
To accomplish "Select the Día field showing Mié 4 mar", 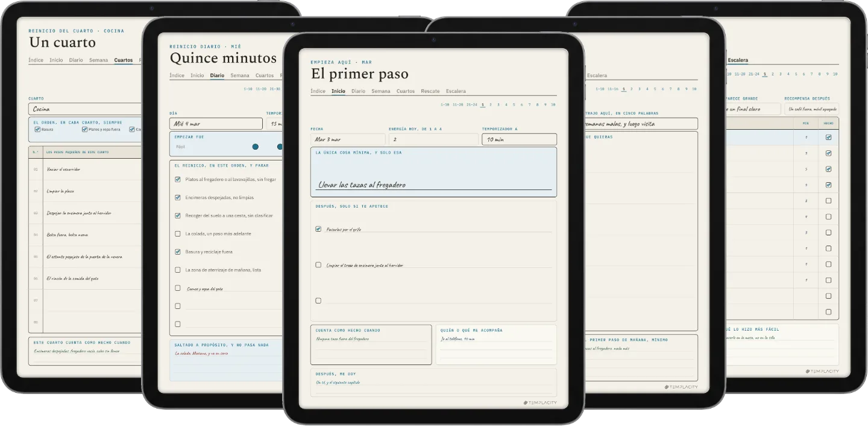I will 216,124.
